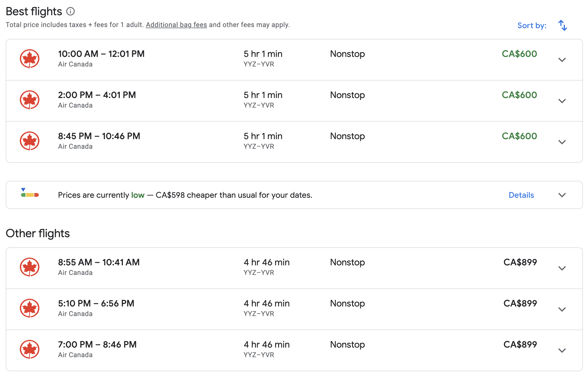Open price Details link
The width and height of the screenshot is (588, 378).
521,195
